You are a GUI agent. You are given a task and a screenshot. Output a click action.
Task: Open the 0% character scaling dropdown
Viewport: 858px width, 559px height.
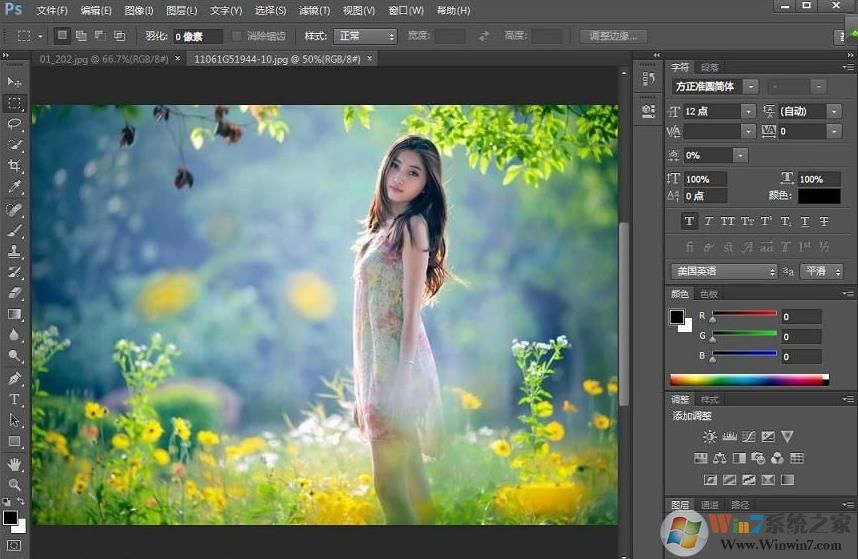740,155
